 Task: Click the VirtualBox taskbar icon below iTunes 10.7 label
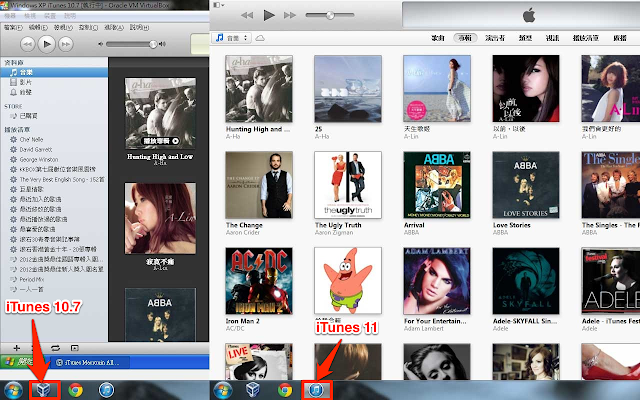44,390
